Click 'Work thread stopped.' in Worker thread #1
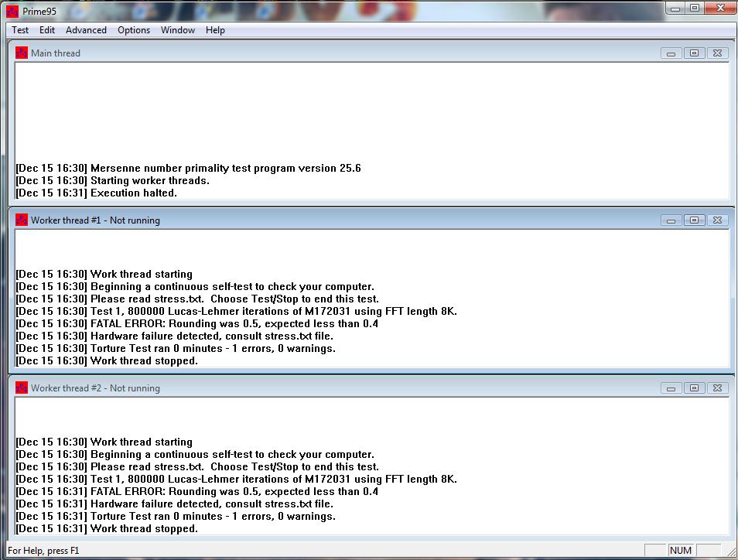Image resolution: width=738 pixels, height=560 pixels. tap(144, 361)
